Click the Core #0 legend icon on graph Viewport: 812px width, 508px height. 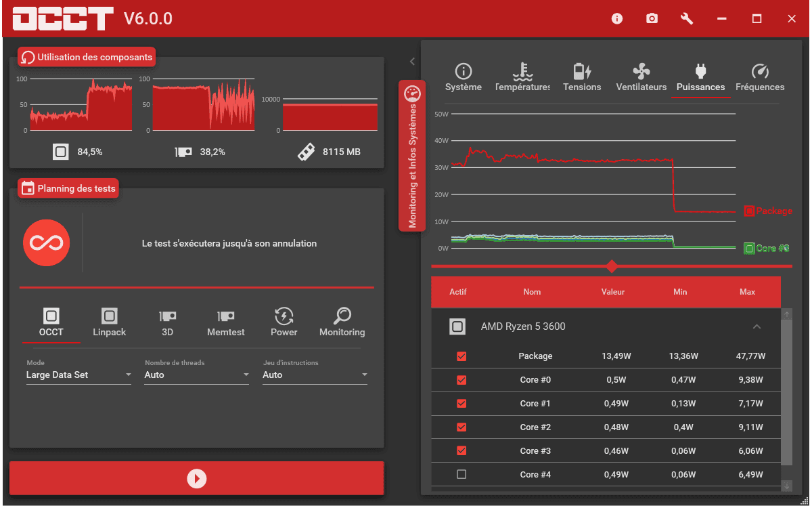coord(749,249)
